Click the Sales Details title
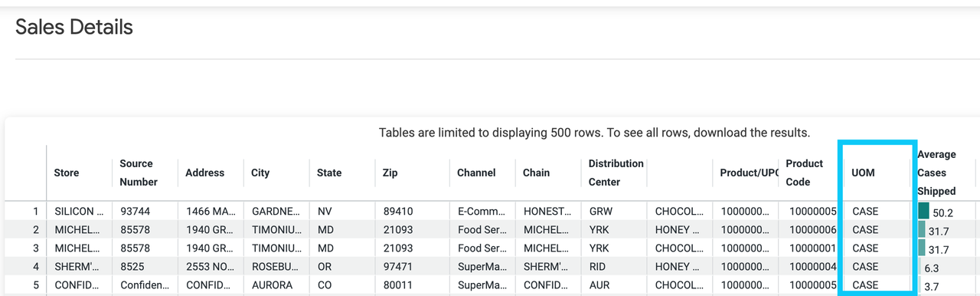The width and height of the screenshot is (980, 296). (x=74, y=28)
